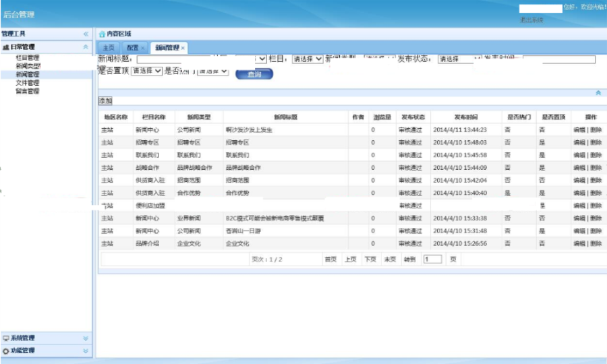Open the 是否置顶 dropdown
The image size is (607, 364).
point(146,71)
